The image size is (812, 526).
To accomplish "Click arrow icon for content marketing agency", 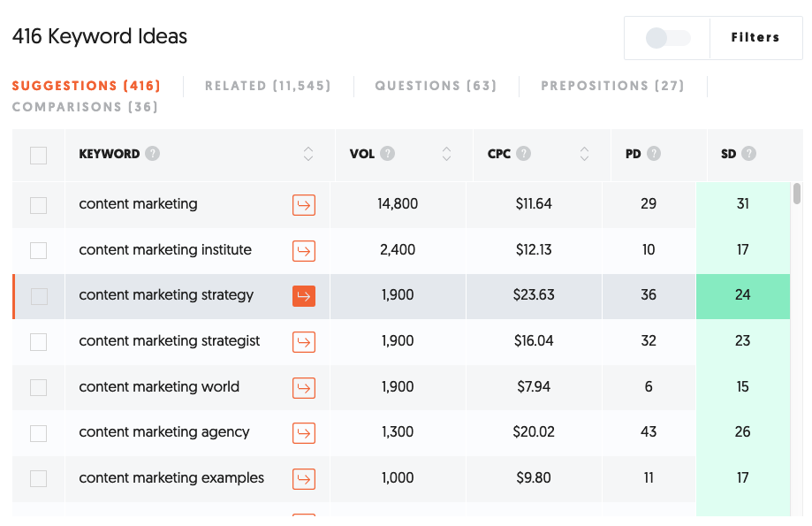I will point(304,433).
